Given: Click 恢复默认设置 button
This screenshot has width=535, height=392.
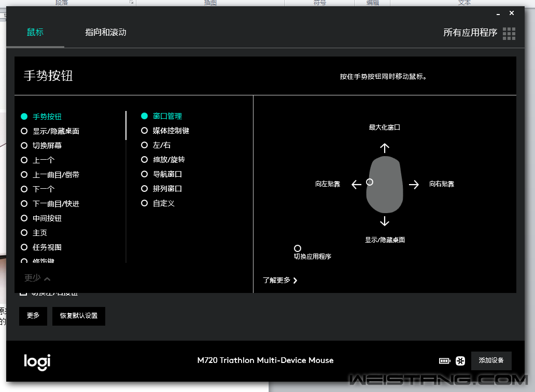Looking at the screenshot, I should click(79, 316).
